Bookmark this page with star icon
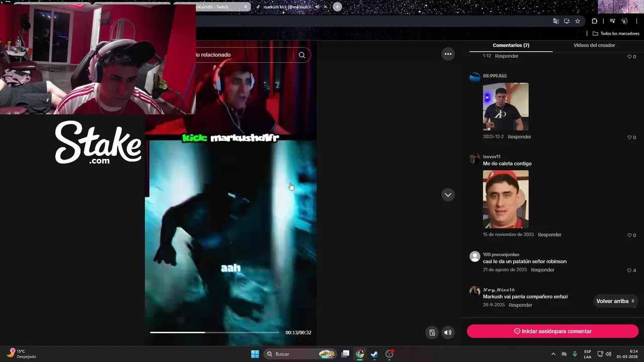 578,21
